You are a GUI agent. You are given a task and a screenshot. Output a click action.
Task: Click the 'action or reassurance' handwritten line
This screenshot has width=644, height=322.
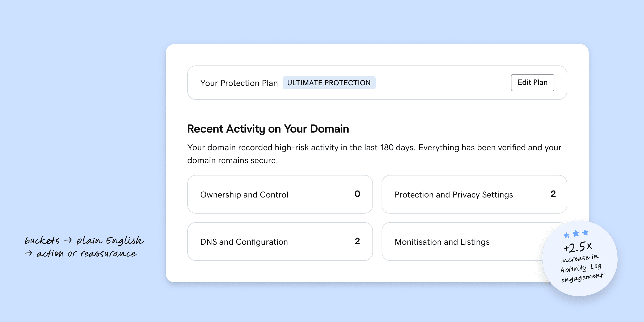(86, 254)
